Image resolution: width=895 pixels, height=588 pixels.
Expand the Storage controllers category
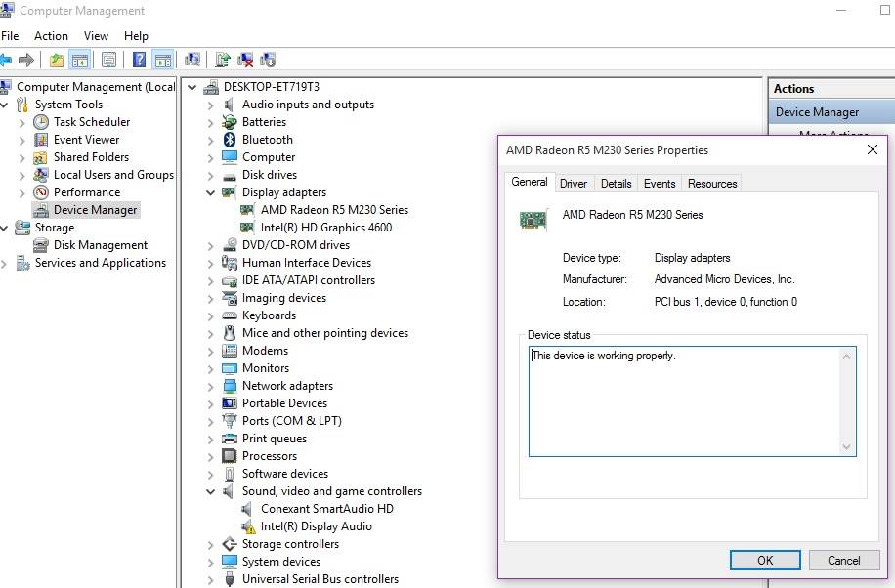(211, 545)
